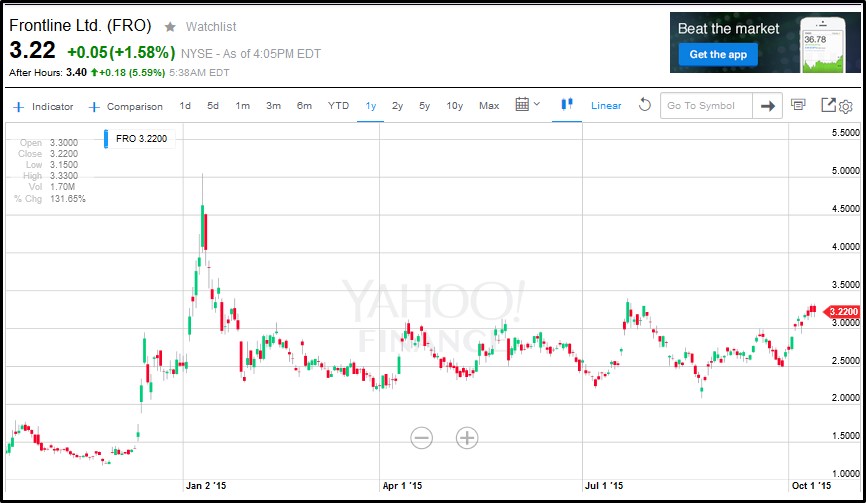
Task: Click the +0.05(+1.58%) change value
Action: pyautogui.click(x=121, y=52)
